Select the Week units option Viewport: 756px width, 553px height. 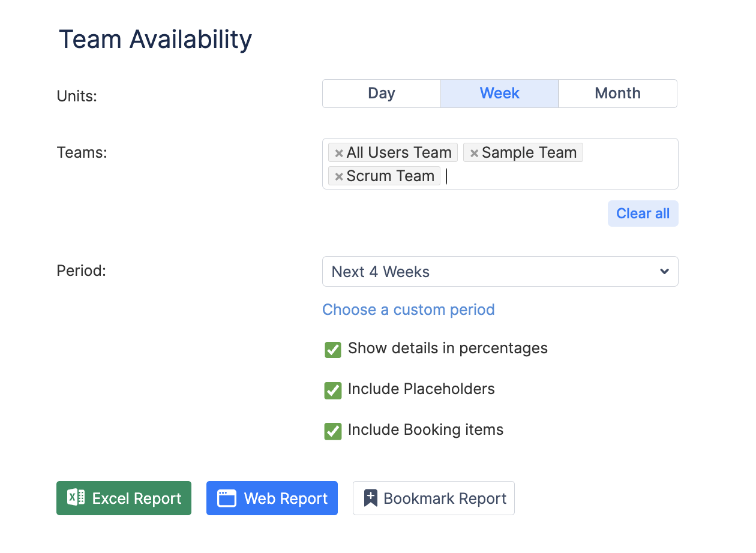pyautogui.click(x=499, y=94)
